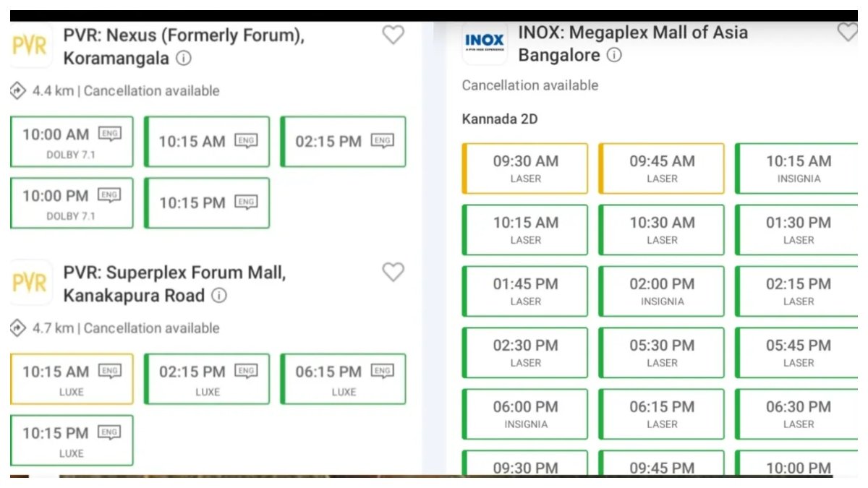Open PVR: Superplex Forum Mall cinema title

coord(174,284)
